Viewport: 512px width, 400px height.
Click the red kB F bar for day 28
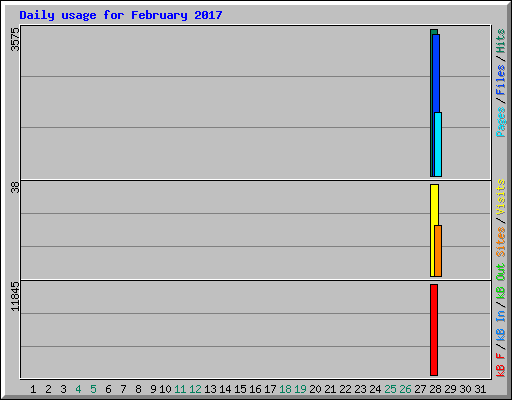pos(434,330)
